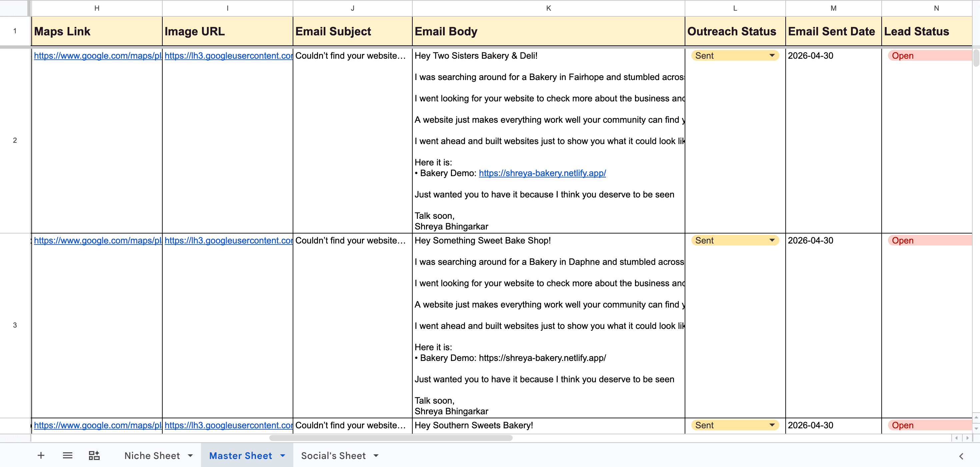Select the "Email Subject" header cell
980x467 pixels.
(353, 31)
